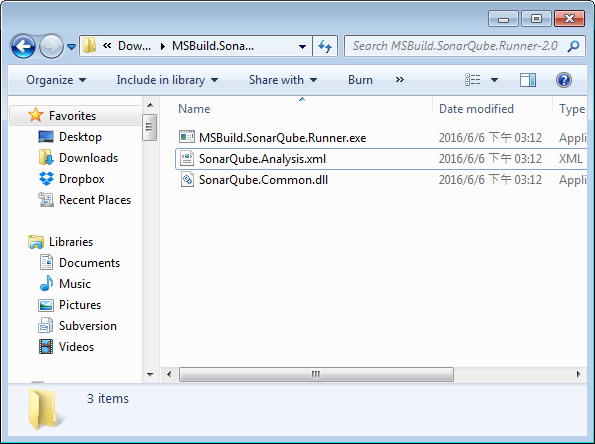Click the MSBuild.Sona... breadcrumb segment
Image resolution: width=595 pixels, height=444 pixels.
(x=213, y=46)
